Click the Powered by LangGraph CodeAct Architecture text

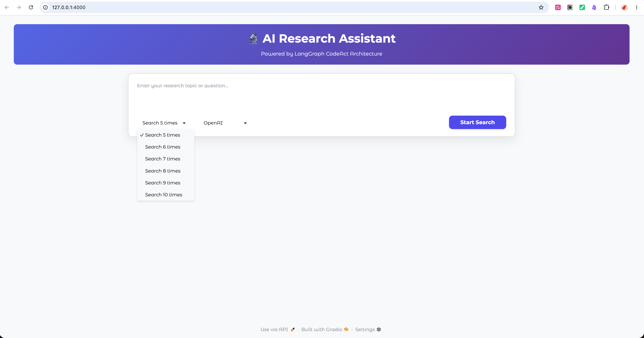pyautogui.click(x=321, y=54)
